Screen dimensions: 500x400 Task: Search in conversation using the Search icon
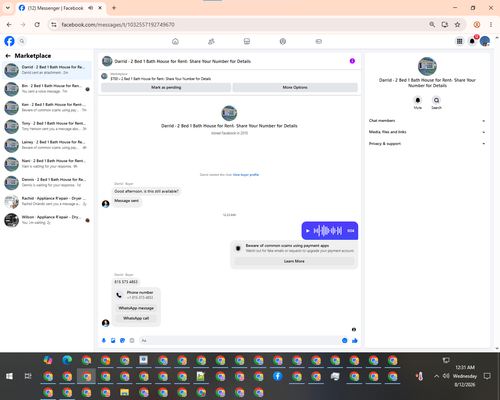436,100
